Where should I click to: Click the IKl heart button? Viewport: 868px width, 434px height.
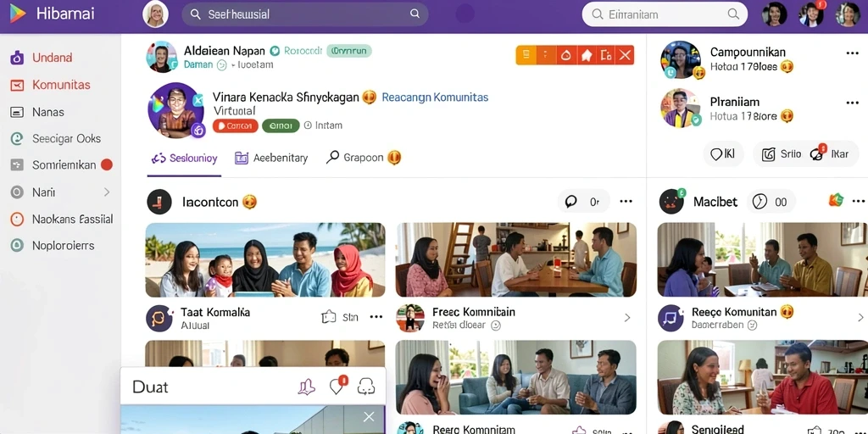(723, 154)
